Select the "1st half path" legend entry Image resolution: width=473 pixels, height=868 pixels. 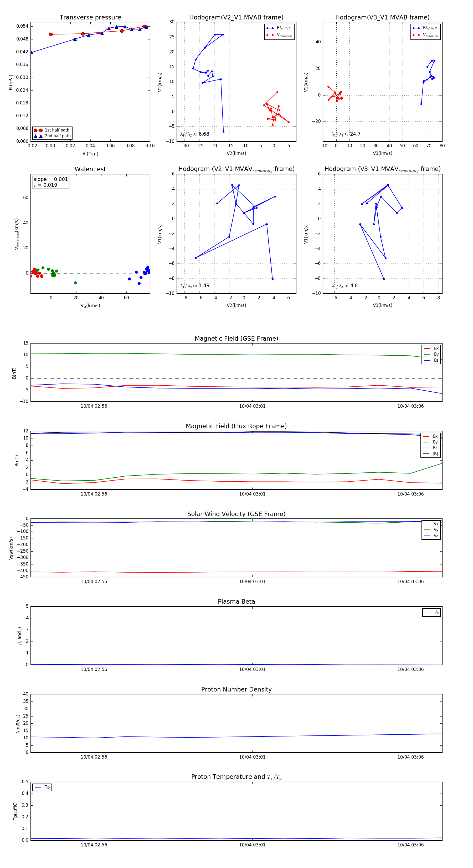point(52,130)
